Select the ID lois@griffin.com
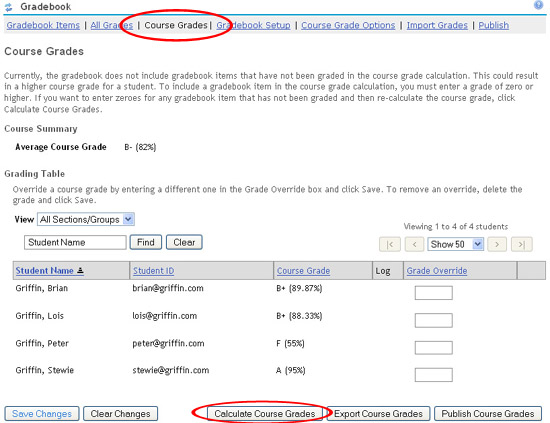 tap(165, 316)
